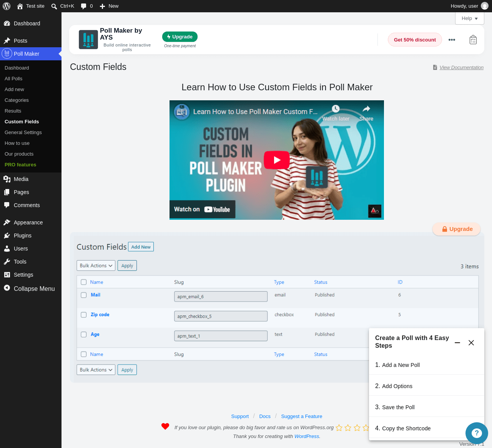Screen dimensions: 492x448
Task: Click the New plus icon
Action: 102,6
